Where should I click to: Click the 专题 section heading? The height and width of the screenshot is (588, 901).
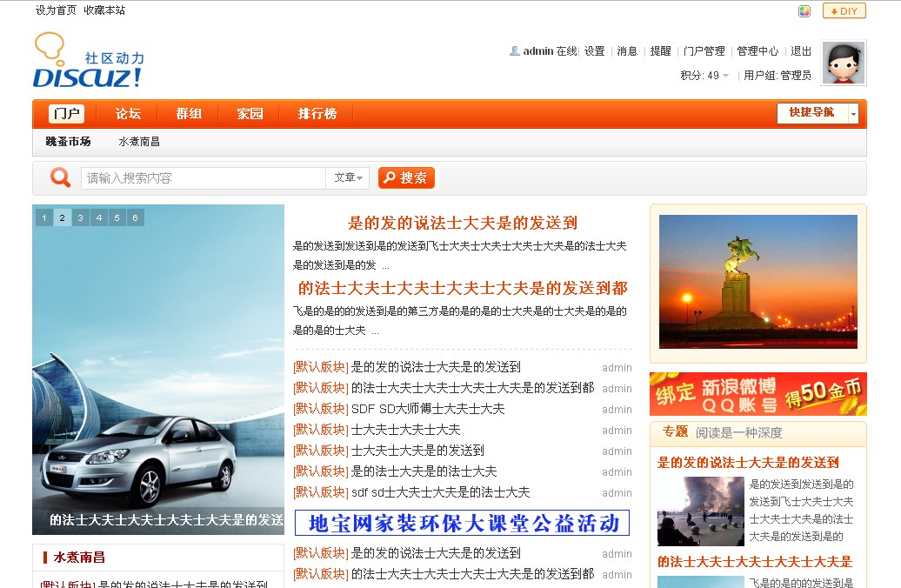click(x=675, y=431)
